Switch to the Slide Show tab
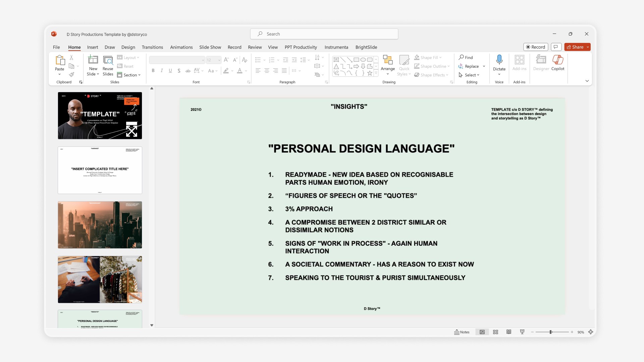 (210, 47)
